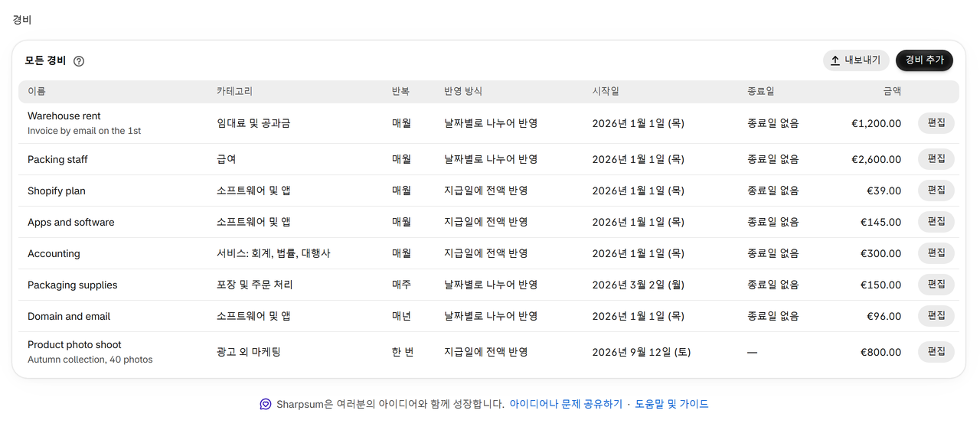
Task: Click the 경비 추가 button
Action: (924, 60)
